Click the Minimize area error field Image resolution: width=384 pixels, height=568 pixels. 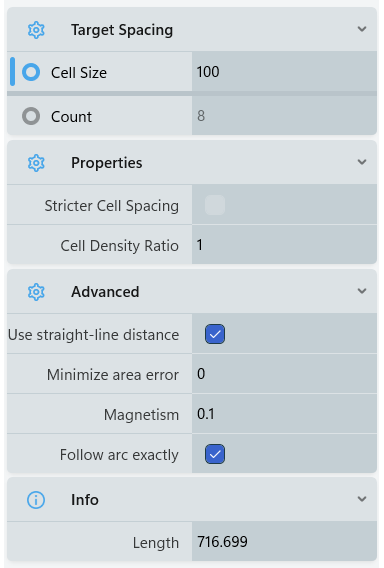[x=284, y=373]
